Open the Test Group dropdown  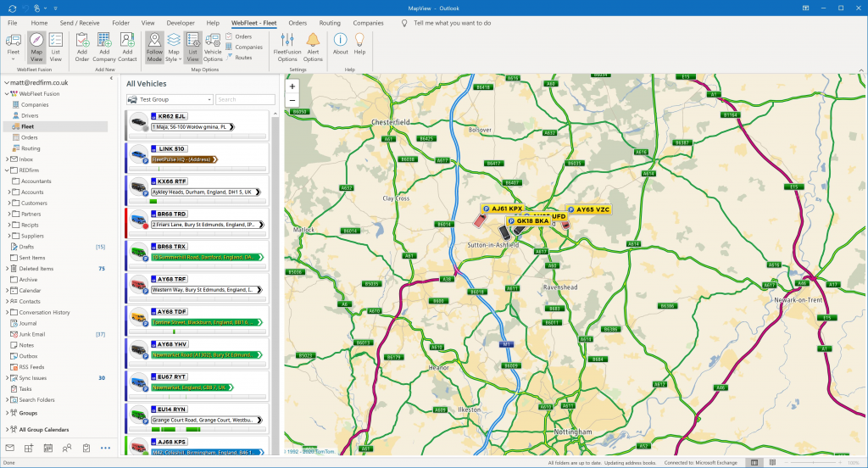point(170,99)
